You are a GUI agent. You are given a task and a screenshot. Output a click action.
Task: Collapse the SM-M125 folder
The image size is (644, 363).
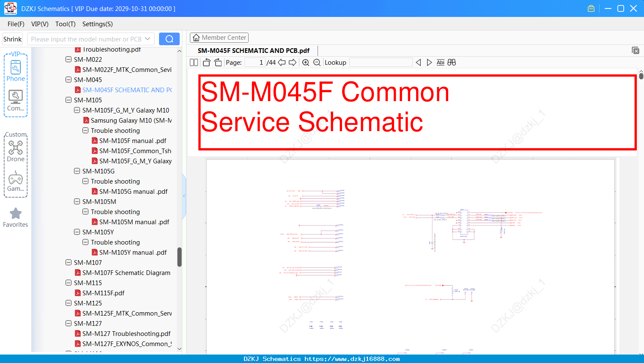[69, 303]
